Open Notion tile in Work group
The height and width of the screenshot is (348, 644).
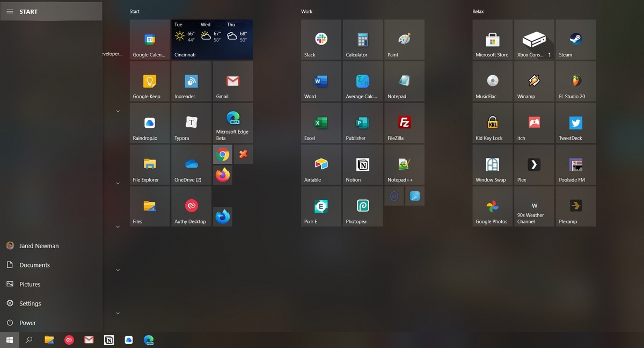(x=363, y=165)
